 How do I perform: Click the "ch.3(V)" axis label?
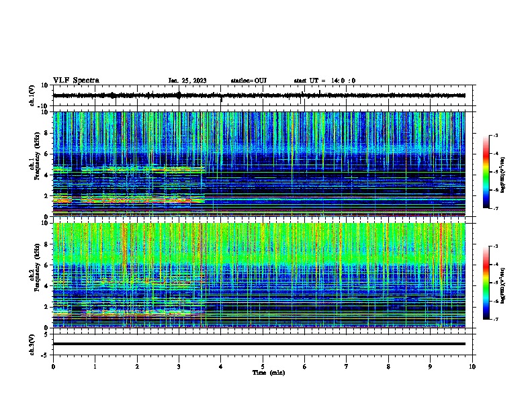pos(32,345)
